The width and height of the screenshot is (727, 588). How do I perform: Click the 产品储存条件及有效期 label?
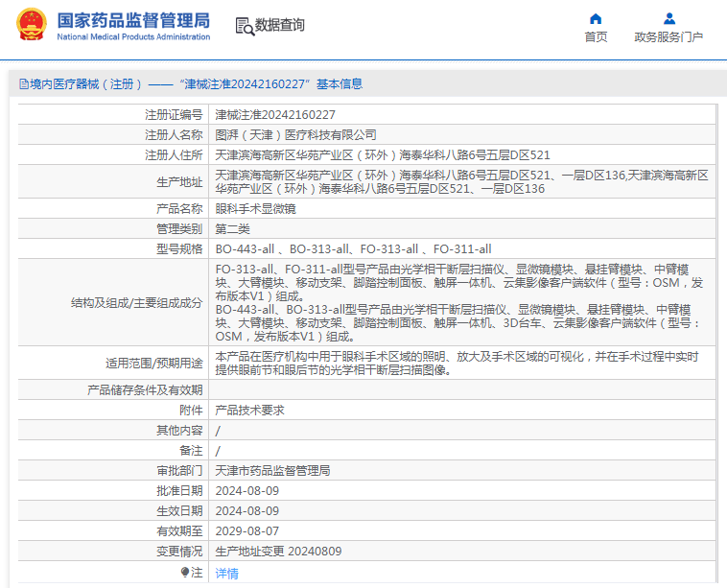(145, 390)
